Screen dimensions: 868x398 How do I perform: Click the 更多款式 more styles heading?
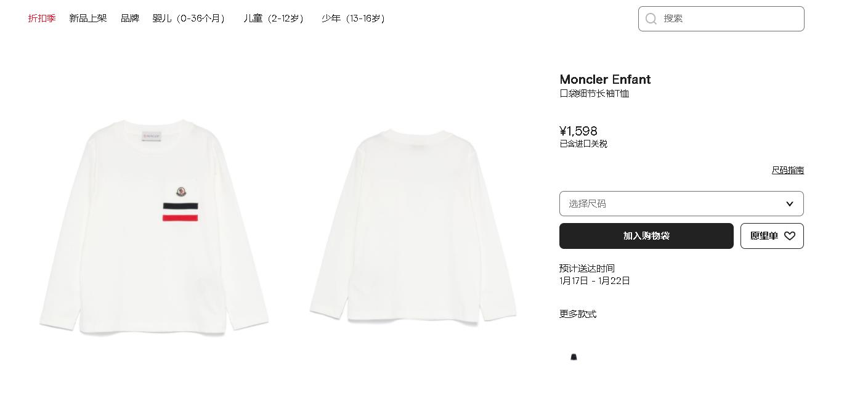click(x=578, y=314)
